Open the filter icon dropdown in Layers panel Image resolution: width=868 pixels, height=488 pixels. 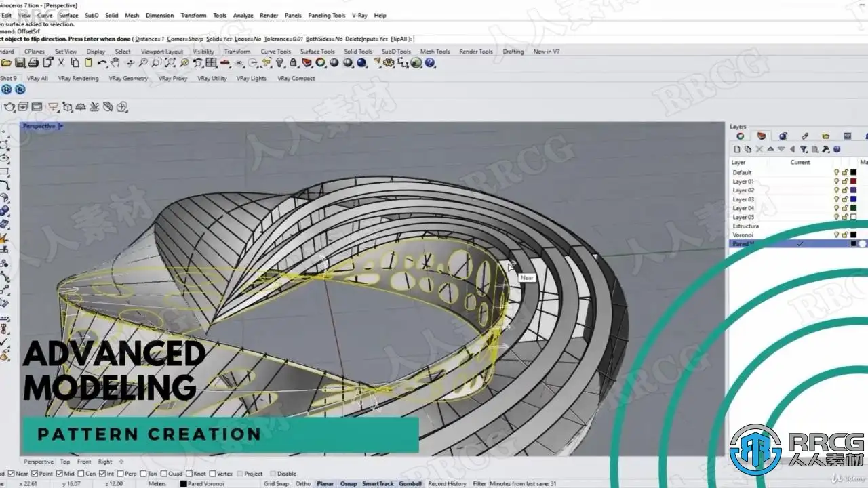pyautogui.click(x=807, y=152)
